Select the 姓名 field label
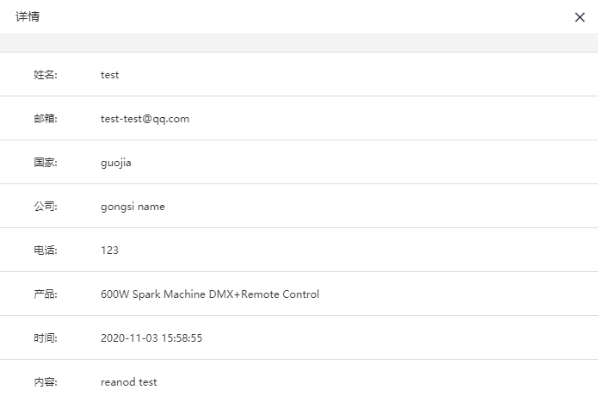Image resolution: width=598 pixels, height=402 pixels. pyautogui.click(x=45, y=74)
